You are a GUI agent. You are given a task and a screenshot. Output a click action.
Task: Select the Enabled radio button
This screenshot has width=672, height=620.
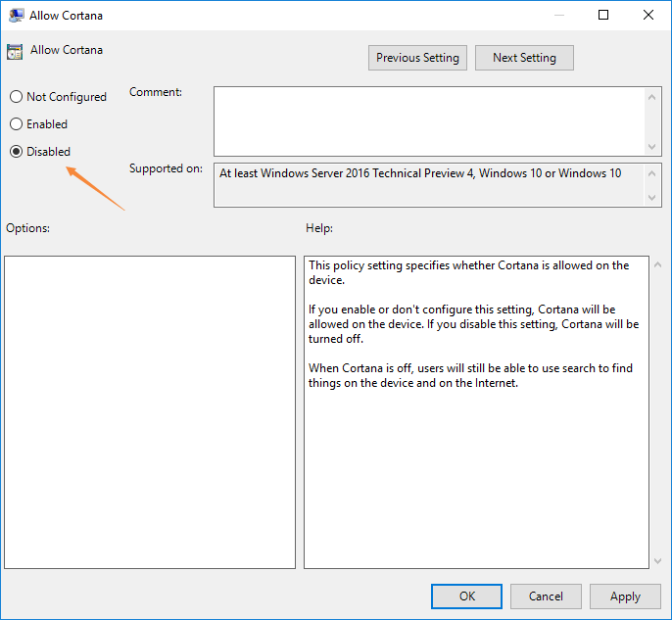[x=38, y=124]
